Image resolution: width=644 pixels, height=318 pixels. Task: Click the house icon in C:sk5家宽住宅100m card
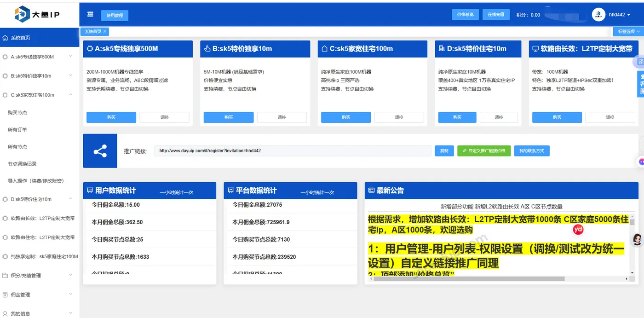tap(324, 48)
